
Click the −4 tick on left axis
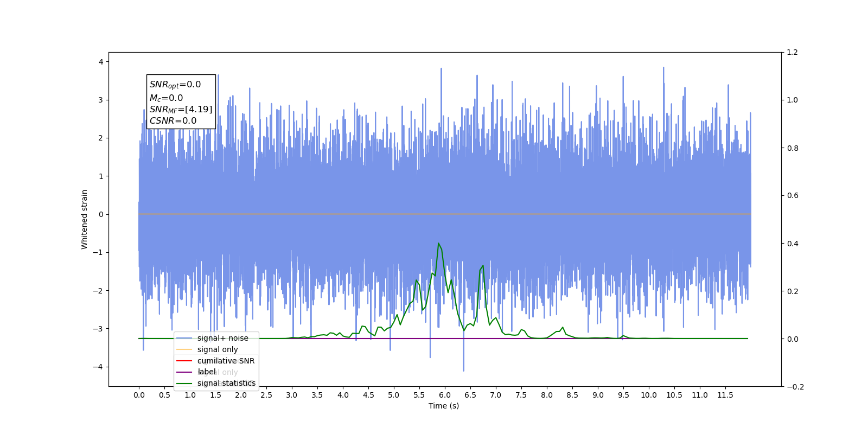point(98,367)
